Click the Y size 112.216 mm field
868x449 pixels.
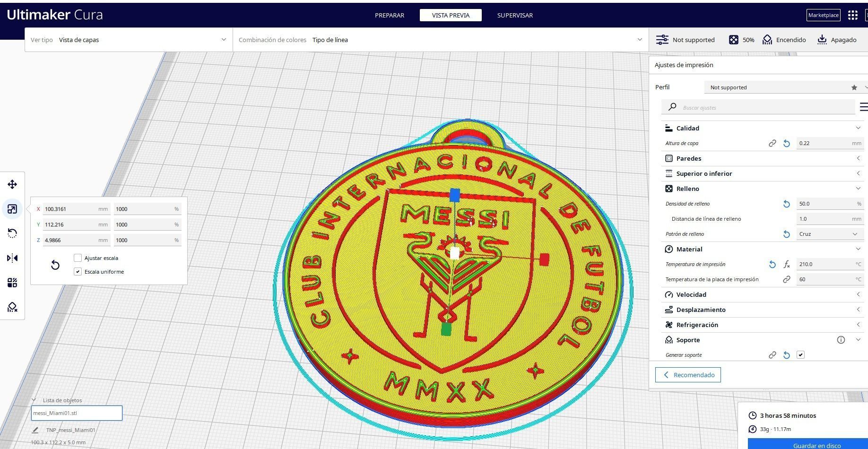[77, 224]
